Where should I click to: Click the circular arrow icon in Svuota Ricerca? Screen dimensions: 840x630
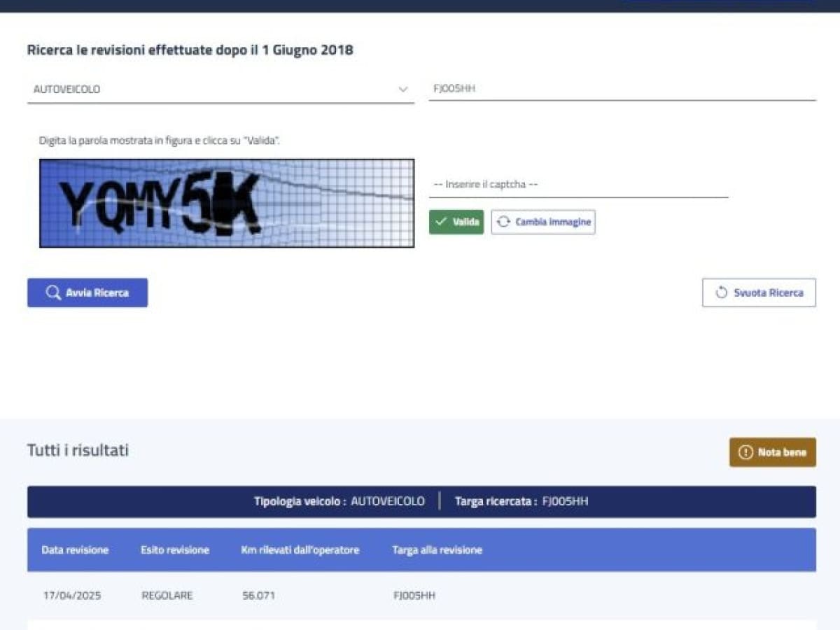[721, 293]
